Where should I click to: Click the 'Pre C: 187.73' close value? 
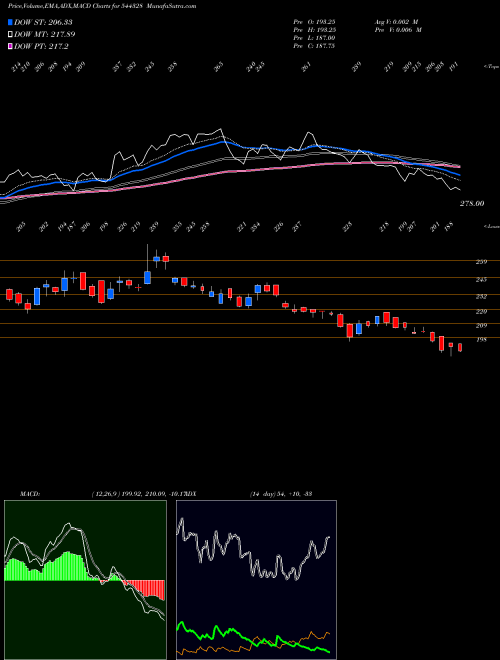[x=314, y=46]
